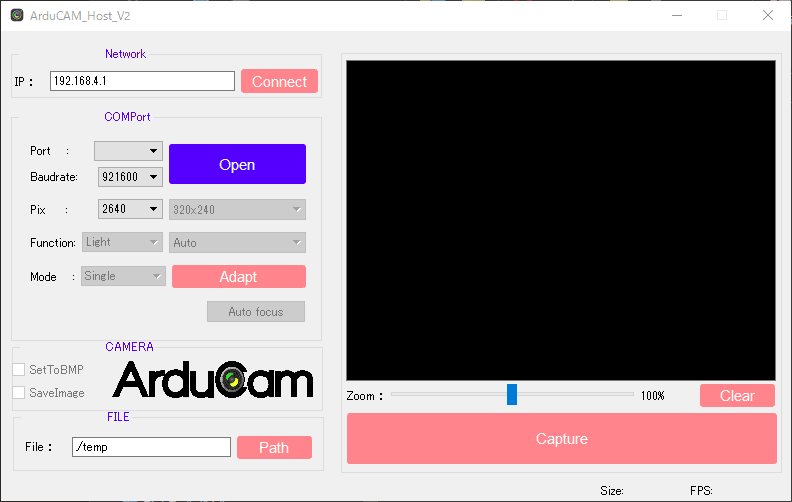Viewport: 792px width, 502px height.
Task: Expand the Baudrate 921600 dropdown
Action: [130, 177]
